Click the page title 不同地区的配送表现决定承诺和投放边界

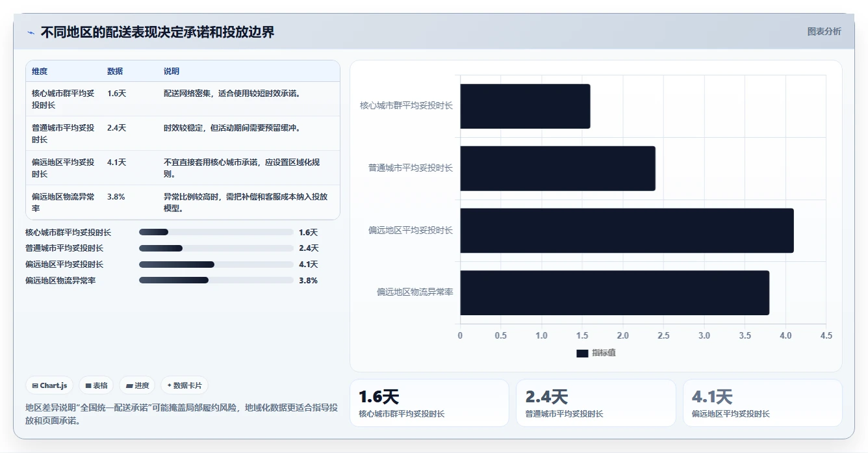(158, 32)
